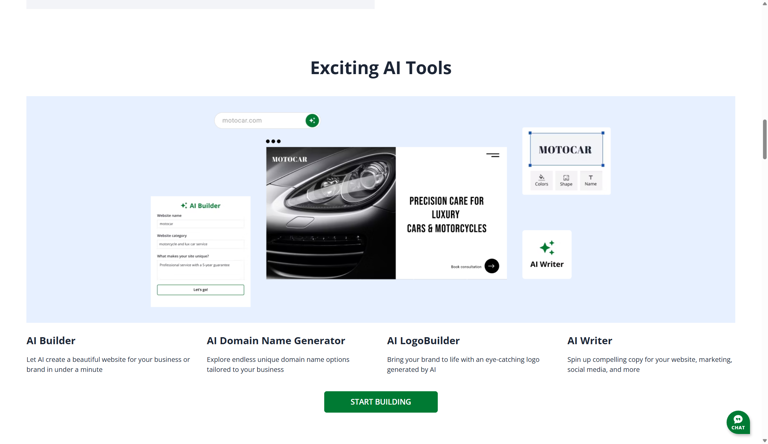Viewport: 768px width, 444px height.
Task: Open the green Chat bubble widget
Action: [x=738, y=422]
